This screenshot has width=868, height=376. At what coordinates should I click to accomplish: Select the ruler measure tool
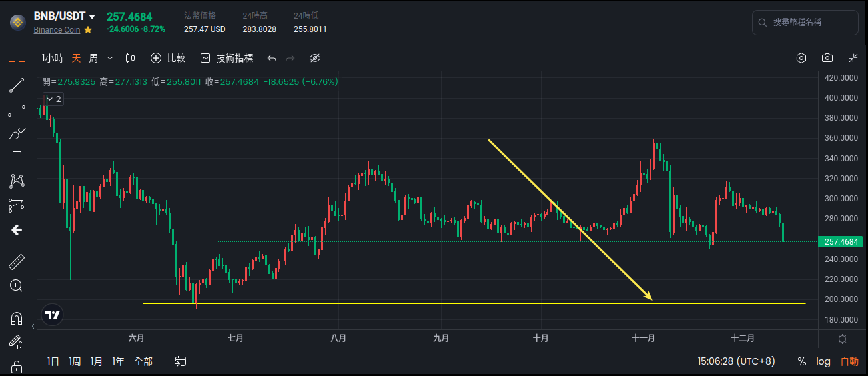tap(17, 261)
